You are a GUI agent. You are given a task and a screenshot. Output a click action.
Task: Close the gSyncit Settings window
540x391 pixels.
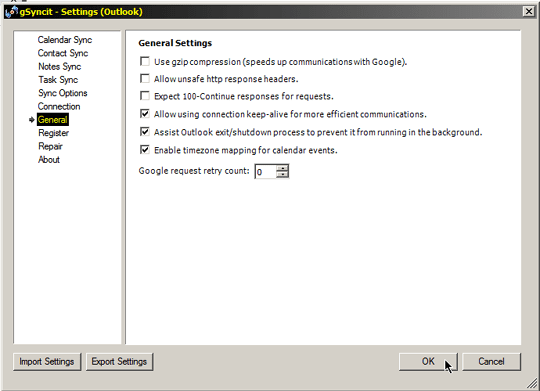529,12
